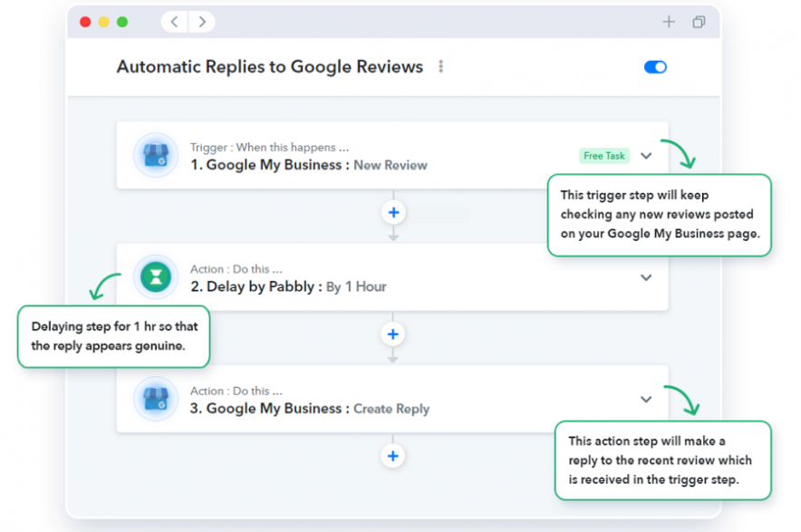Expand the Delay by Pabbly step
801x532 pixels.
pos(646,277)
